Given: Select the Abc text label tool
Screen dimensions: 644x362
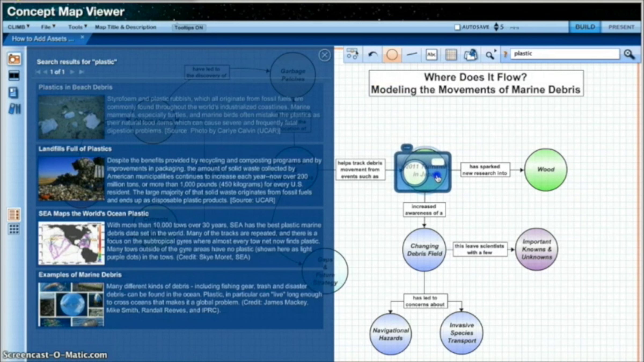Looking at the screenshot, I should point(431,55).
